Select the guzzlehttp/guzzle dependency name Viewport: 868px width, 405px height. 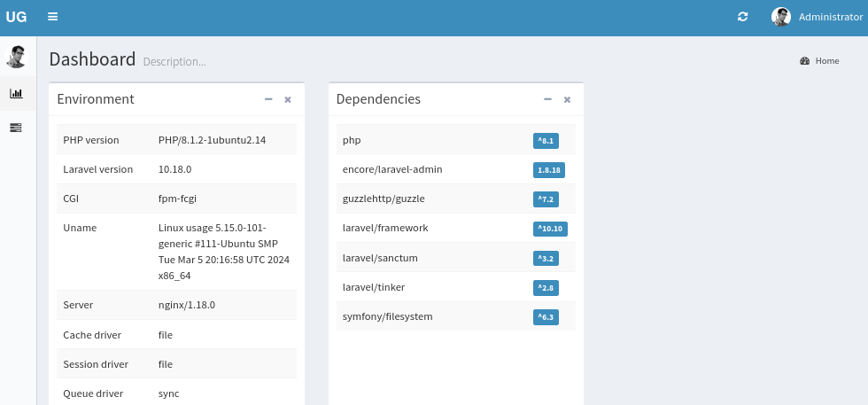tap(384, 199)
